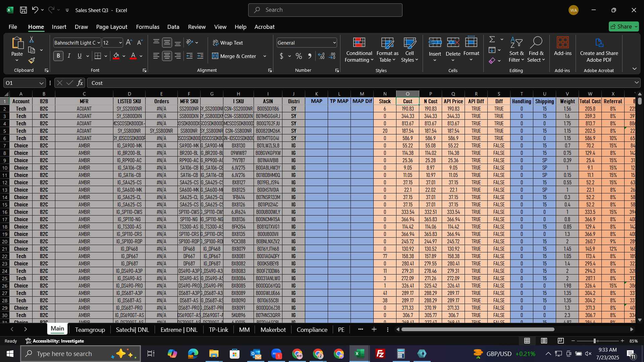Click Accessibility: Investigate in status bar
644x362 pixels.
click(x=55, y=341)
